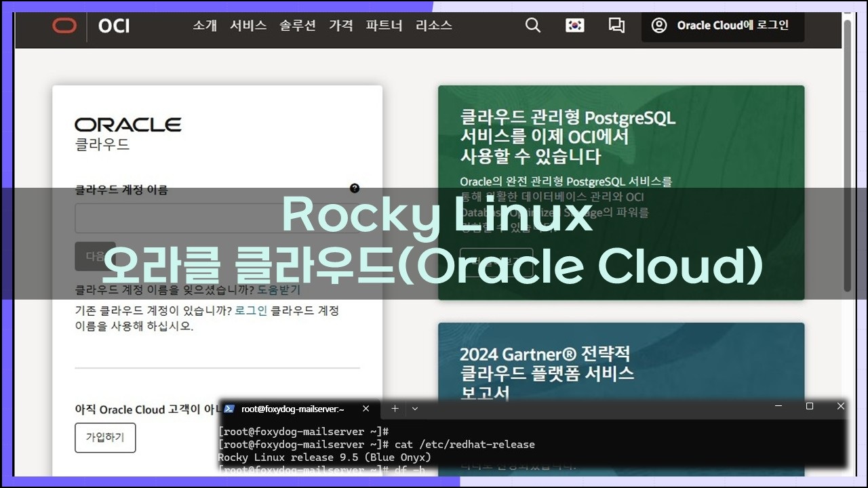868x488 pixels.
Task: Open the terminal profile dropdown arrow
Action: [415, 409]
